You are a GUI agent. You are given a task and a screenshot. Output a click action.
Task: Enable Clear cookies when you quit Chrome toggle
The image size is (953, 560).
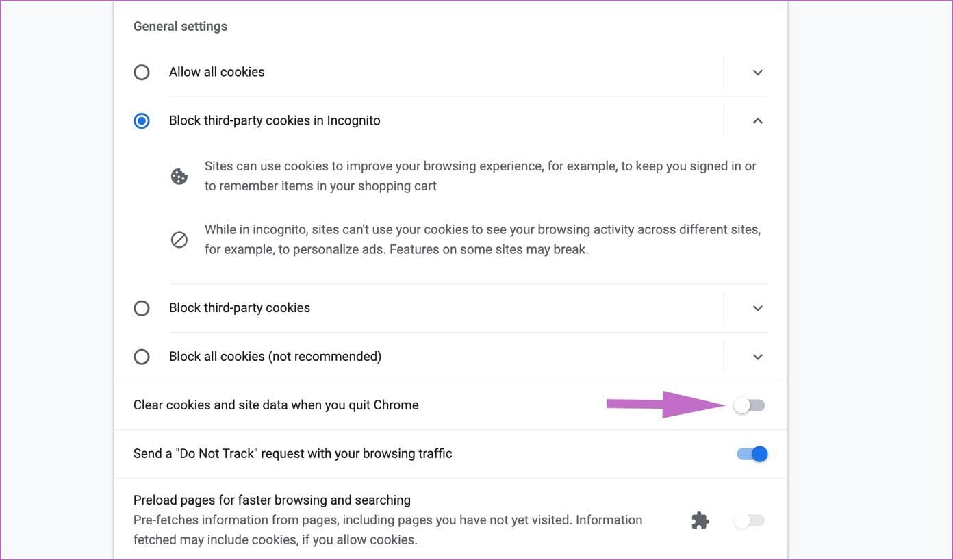pos(749,405)
